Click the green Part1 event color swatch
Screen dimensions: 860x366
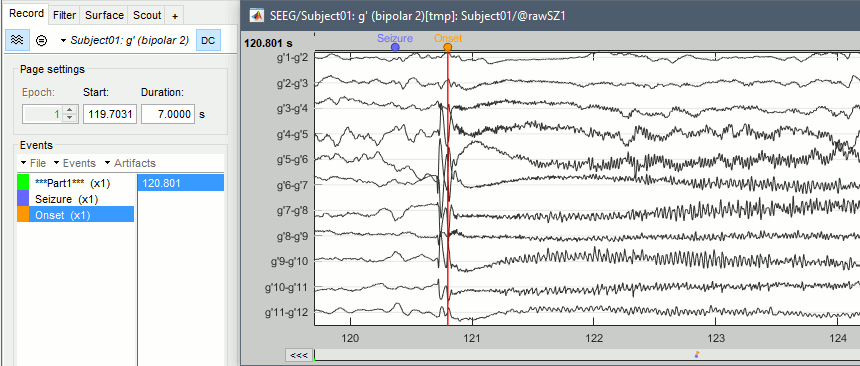pyautogui.click(x=23, y=183)
